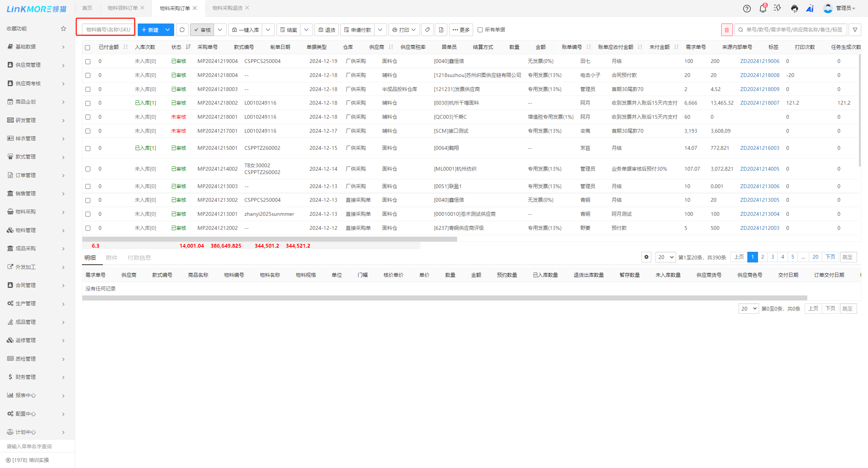Click the notification bell icon
The image size is (868, 468).
point(763,8)
